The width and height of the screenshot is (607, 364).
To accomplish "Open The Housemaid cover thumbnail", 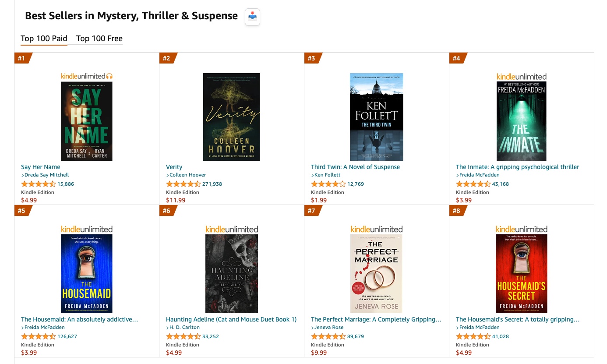I will [x=86, y=273].
